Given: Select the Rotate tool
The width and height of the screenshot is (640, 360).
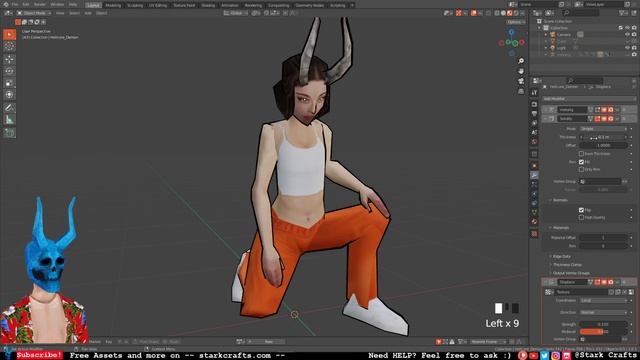Looking at the screenshot, I should [9, 71].
